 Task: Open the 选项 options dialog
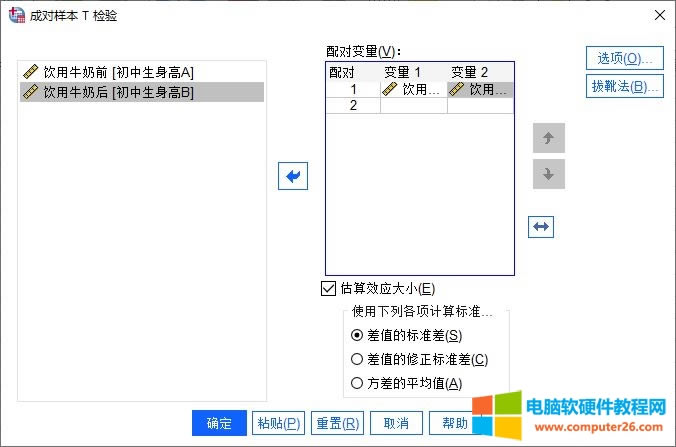[x=625, y=57]
